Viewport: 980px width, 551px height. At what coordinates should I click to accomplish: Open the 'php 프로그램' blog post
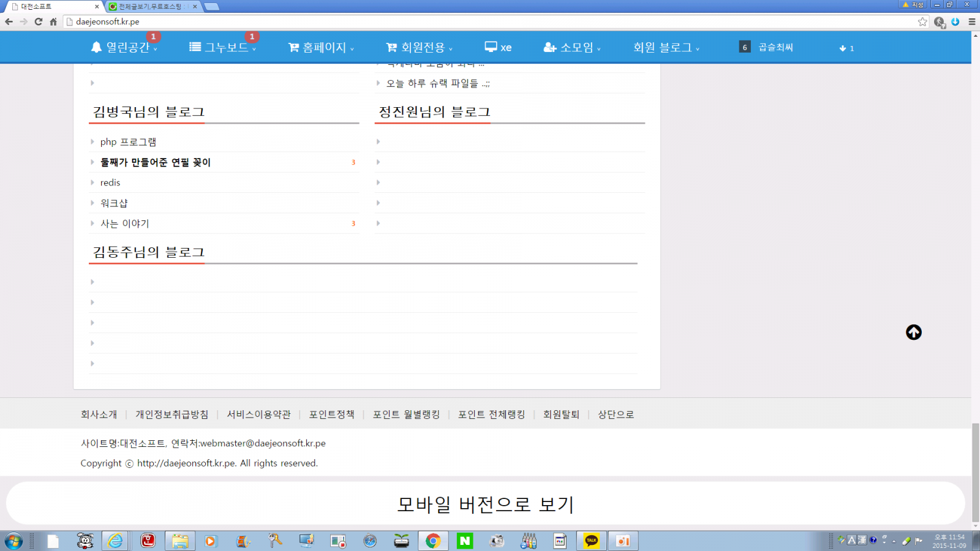[x=128, y=141]
